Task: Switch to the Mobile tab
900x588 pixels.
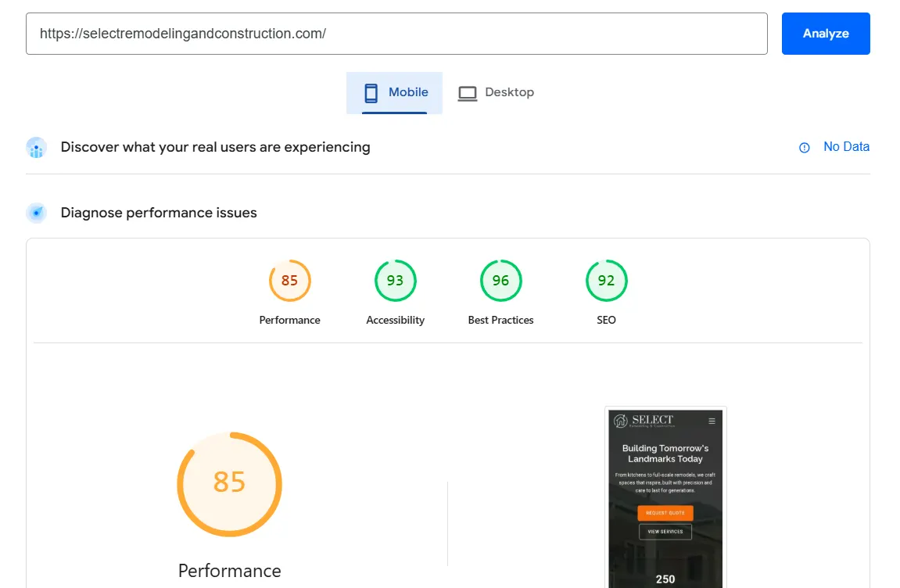Action: click(394, 92)
